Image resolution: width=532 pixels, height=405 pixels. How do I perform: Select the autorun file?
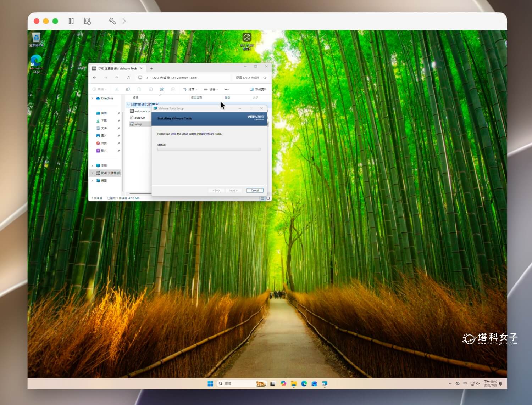pos(138,118)
